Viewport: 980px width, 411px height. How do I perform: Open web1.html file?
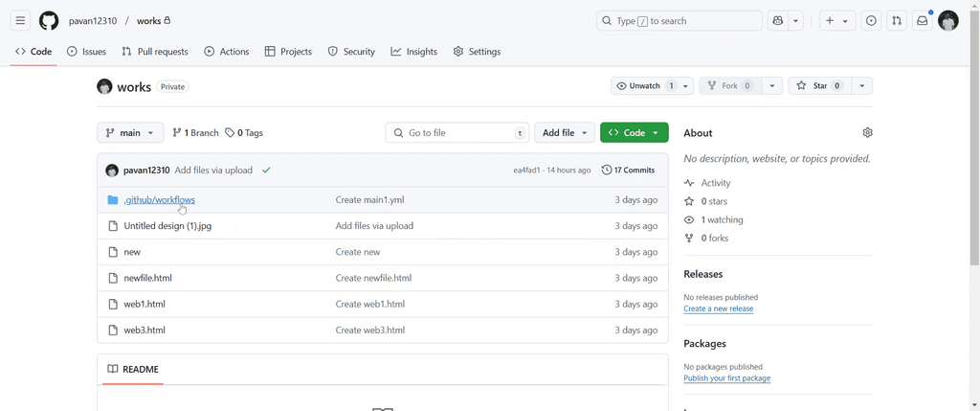(x=145, y=304)
